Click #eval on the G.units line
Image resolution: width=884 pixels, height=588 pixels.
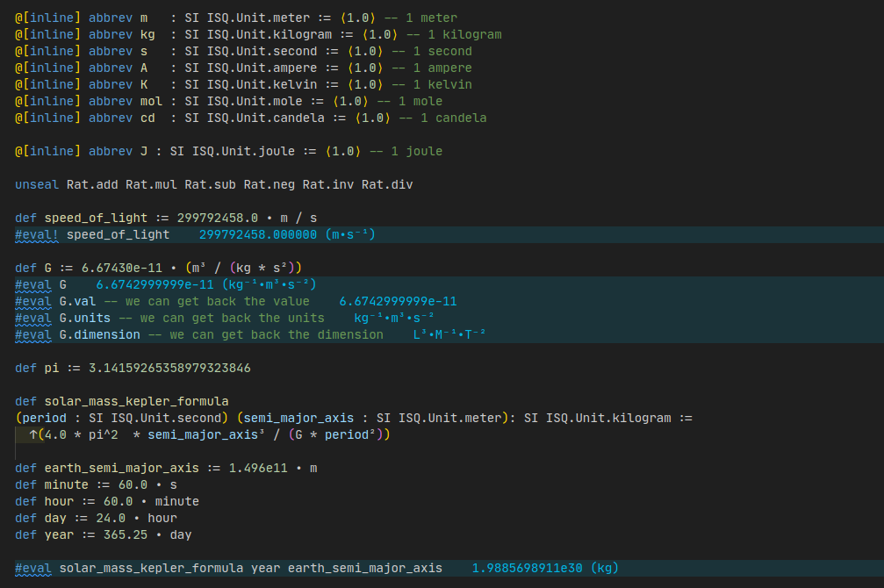pos(33,318)
